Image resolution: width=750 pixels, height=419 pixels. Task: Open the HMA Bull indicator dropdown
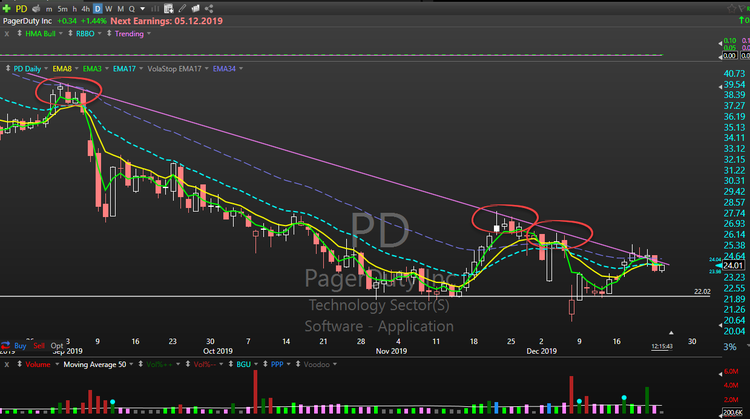tap(61, 33)
